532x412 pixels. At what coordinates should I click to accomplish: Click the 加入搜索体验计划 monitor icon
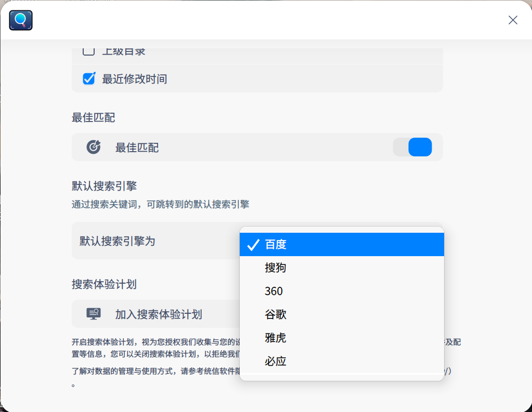[x=93, y=314]
